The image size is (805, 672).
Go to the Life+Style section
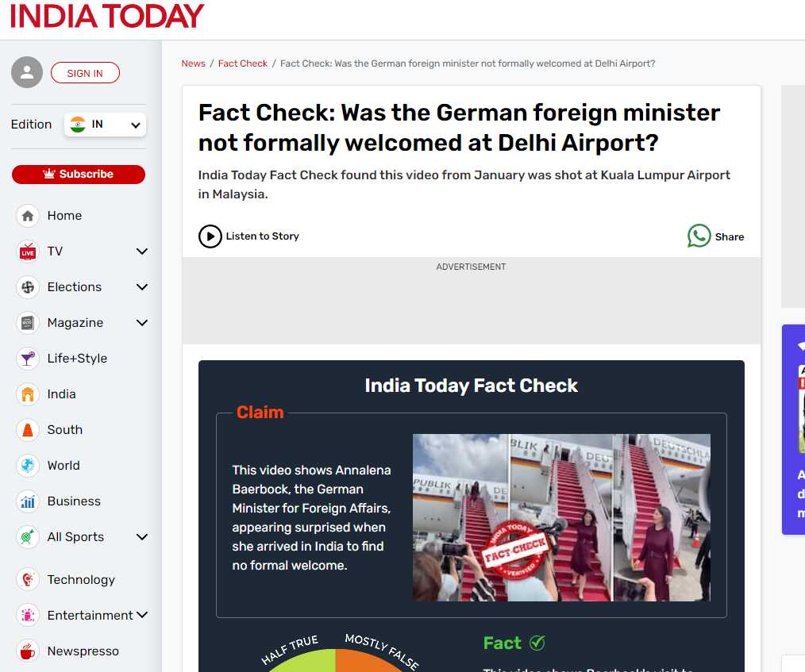(x=77, y=359)
